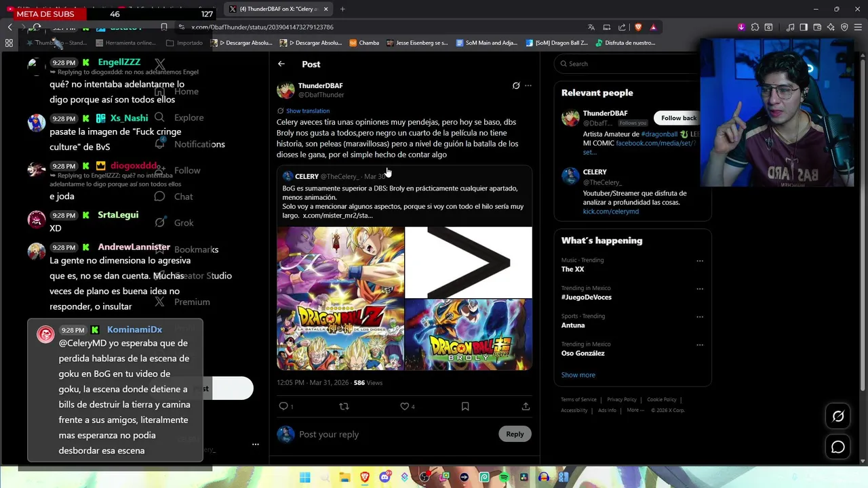
Task: Click Show translation link
Action: [308, 110]
